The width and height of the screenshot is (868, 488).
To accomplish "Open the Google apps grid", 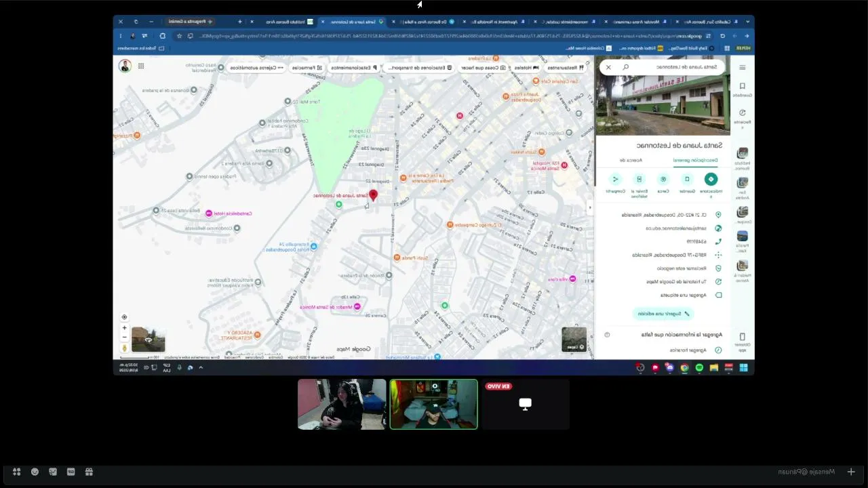I will pyautogui.click(x=141, y=66).
